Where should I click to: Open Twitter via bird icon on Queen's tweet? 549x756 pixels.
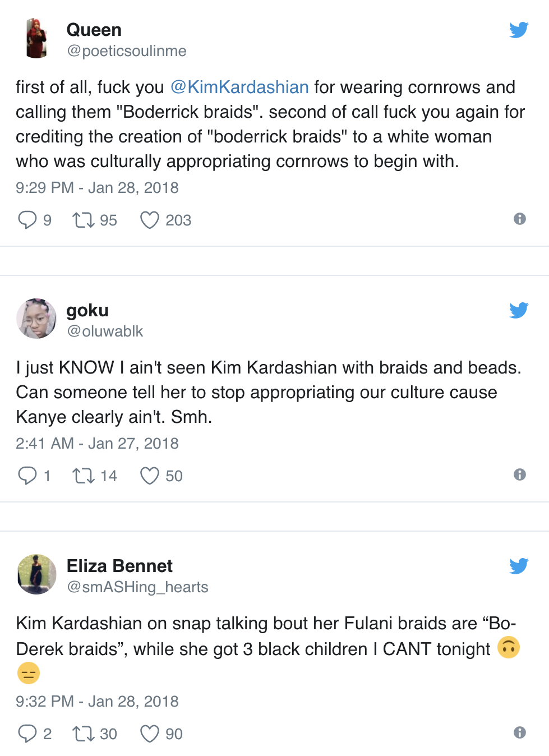click(x=519, y=30)
